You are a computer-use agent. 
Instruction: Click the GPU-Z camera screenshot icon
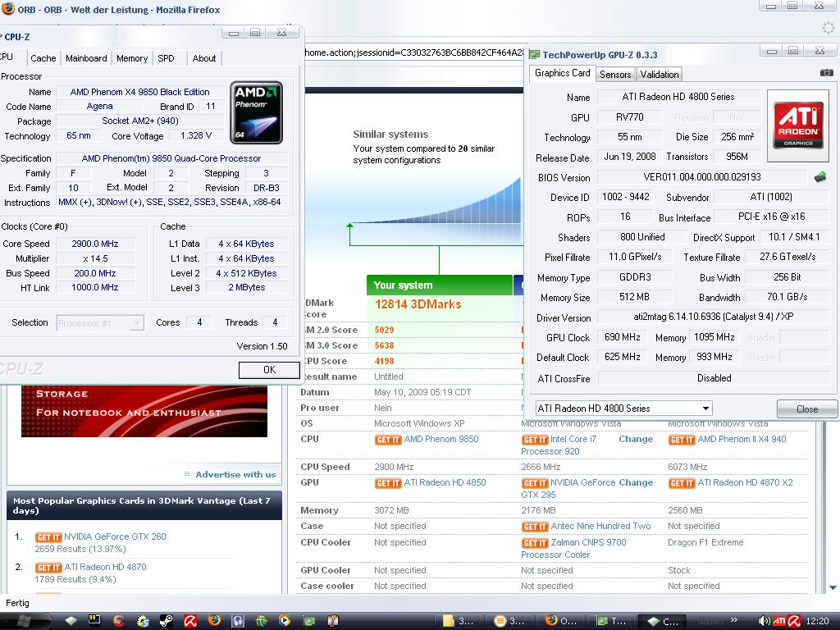(x=827, y=73)
